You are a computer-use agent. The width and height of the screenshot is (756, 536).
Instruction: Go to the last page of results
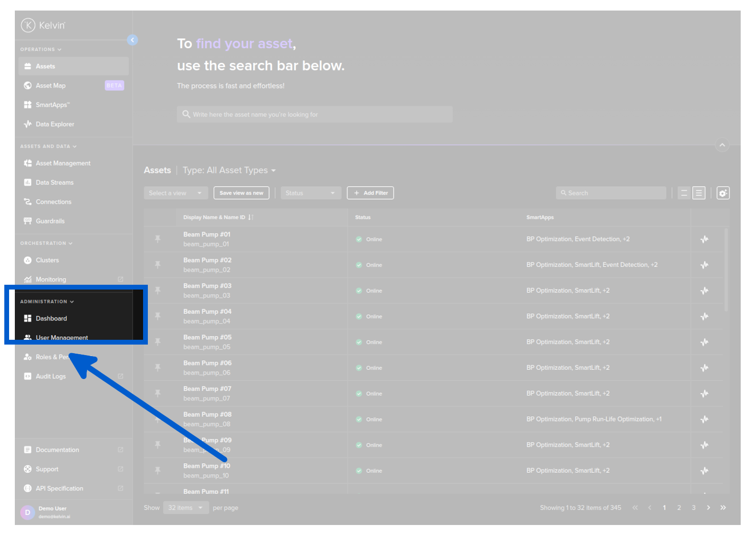[x=723, y=508]
